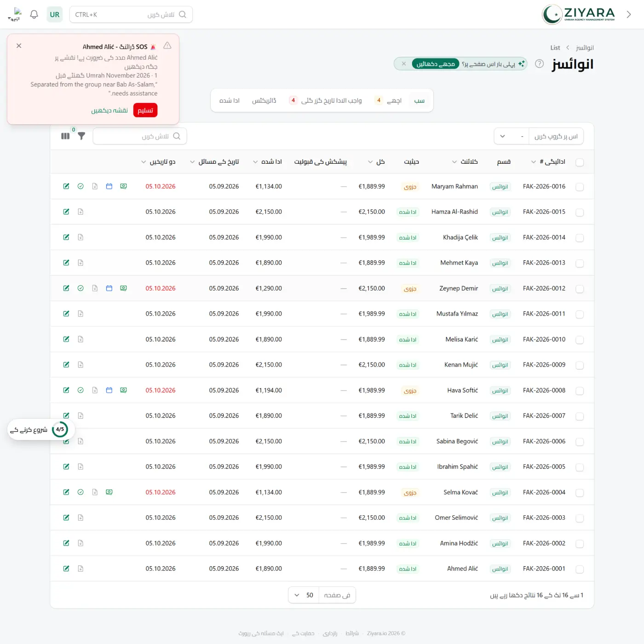644x644 pixels.
Task: Dismiss the SOS alert notification
Action: [x=19, y=46]
